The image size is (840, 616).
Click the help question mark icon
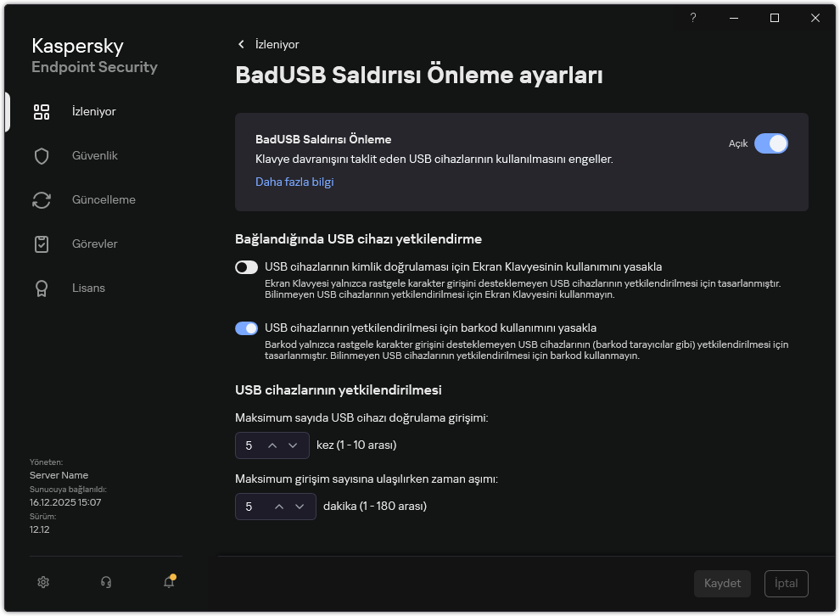pos(692,18)
